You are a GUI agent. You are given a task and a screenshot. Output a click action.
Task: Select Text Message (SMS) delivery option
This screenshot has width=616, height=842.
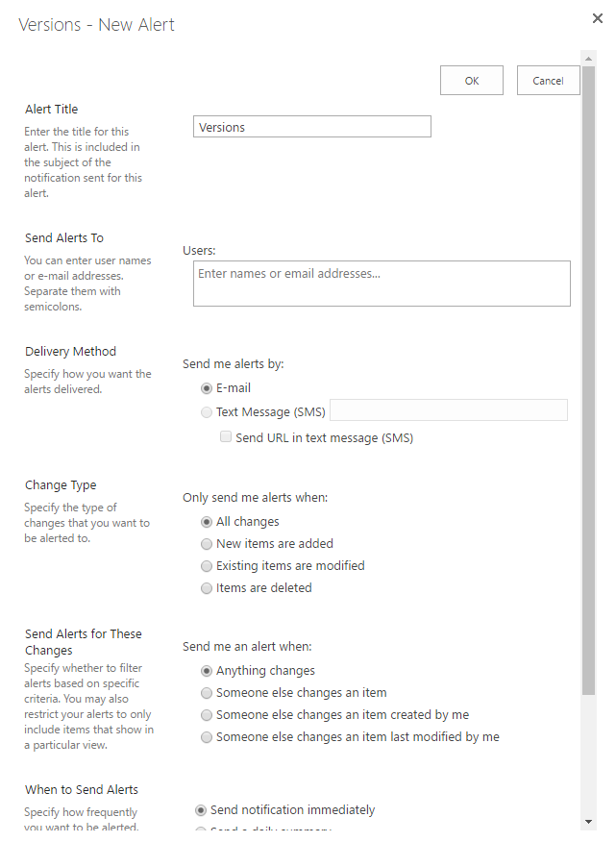click(x=207, y=412)
